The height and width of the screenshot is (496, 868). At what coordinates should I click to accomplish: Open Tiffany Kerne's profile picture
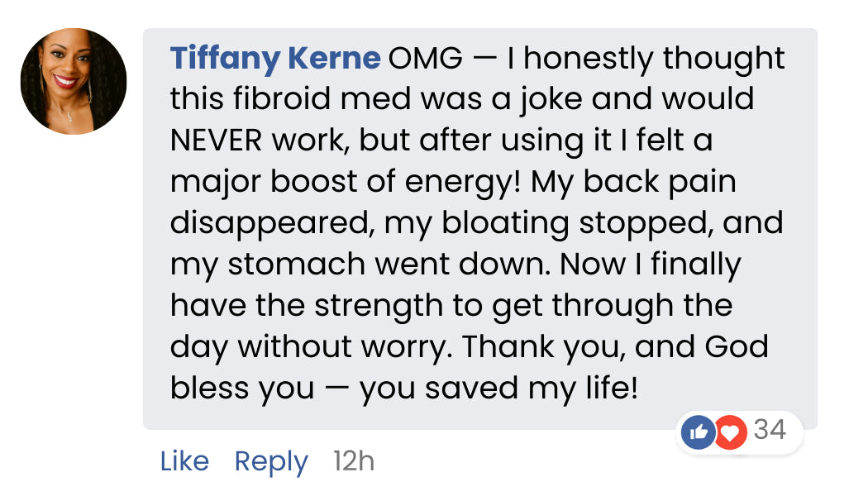click(x=74, y=81)
